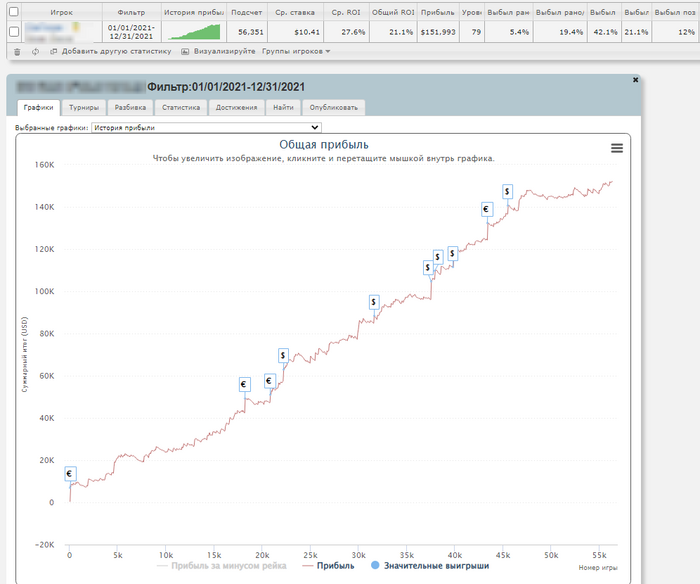Click the topmost dollar win marker
Screen dimensions: 700x584
(508, 191)
